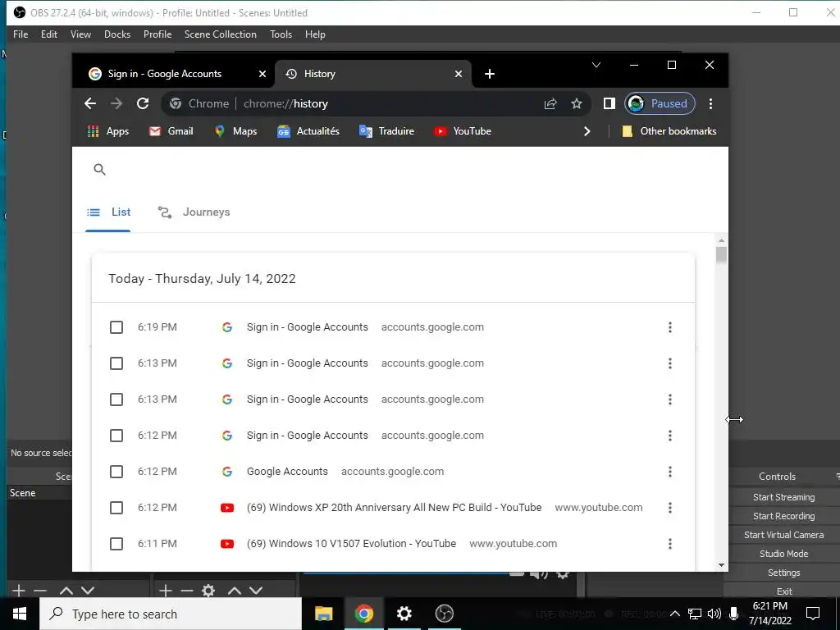Viewport: 840px width, 630px height.
Task: Open the YouTube bookmark
Action: tap(463, 131)
